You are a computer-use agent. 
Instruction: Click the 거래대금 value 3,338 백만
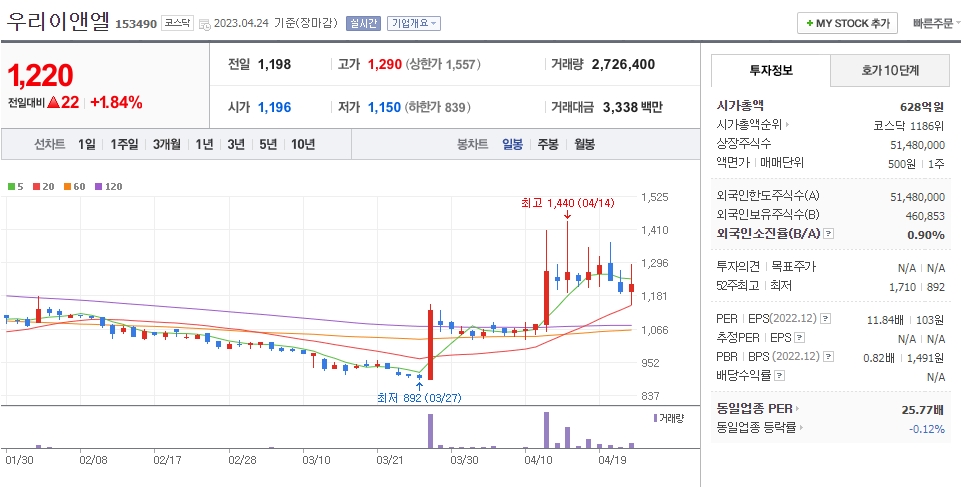point(632,107)
